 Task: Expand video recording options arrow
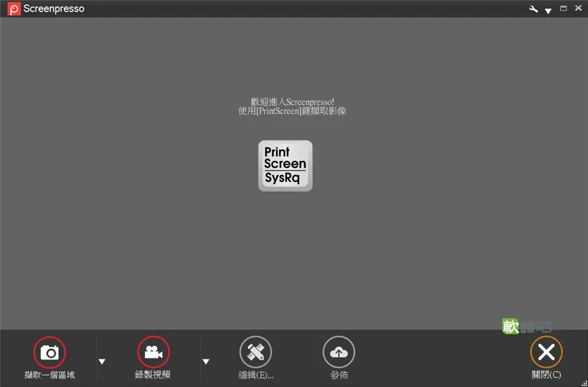(206, 361)
